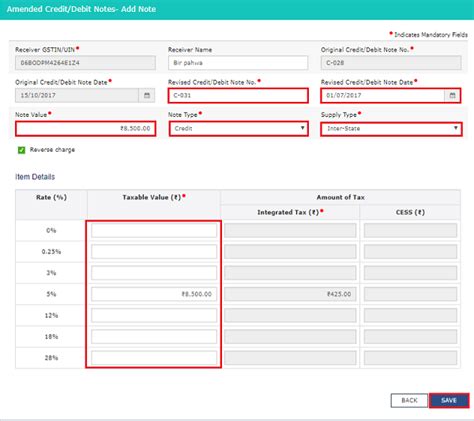Click the BACK button
Viewport: 474px width, 421px height.
[x=409, y=400]
